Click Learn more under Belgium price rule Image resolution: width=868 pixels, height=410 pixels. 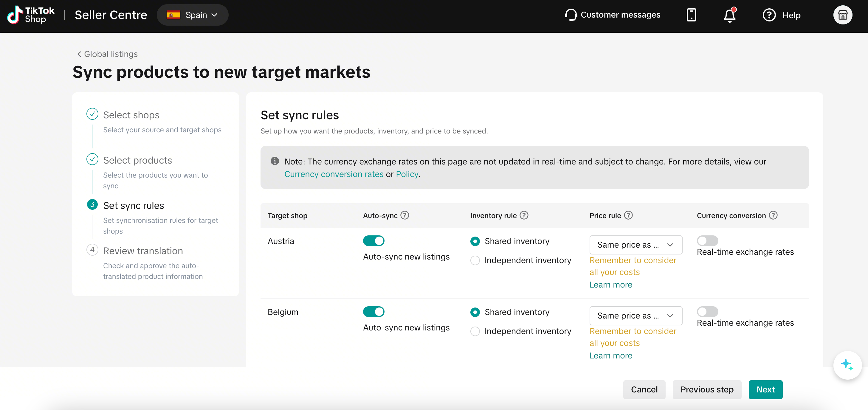click(610, 355)
